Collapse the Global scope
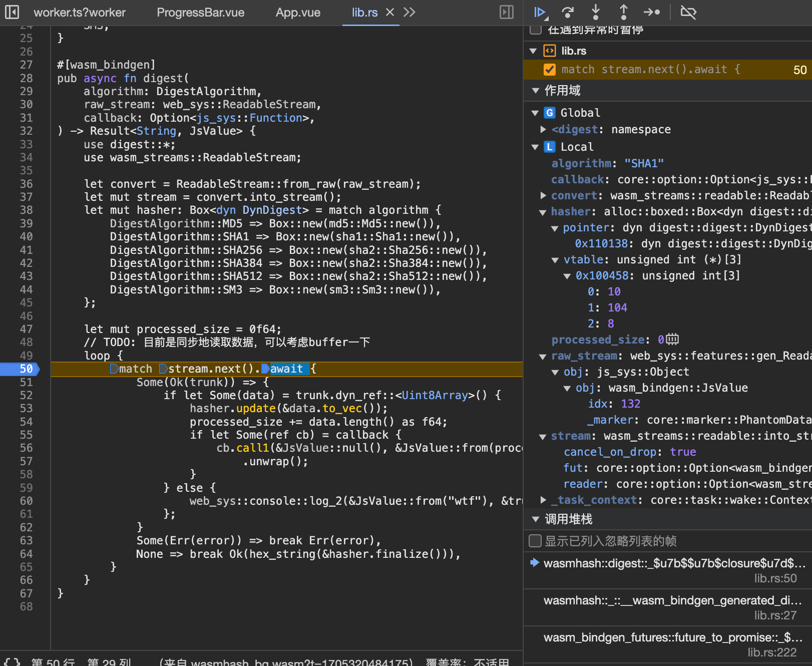812x666 pixels. coord(535,113)
